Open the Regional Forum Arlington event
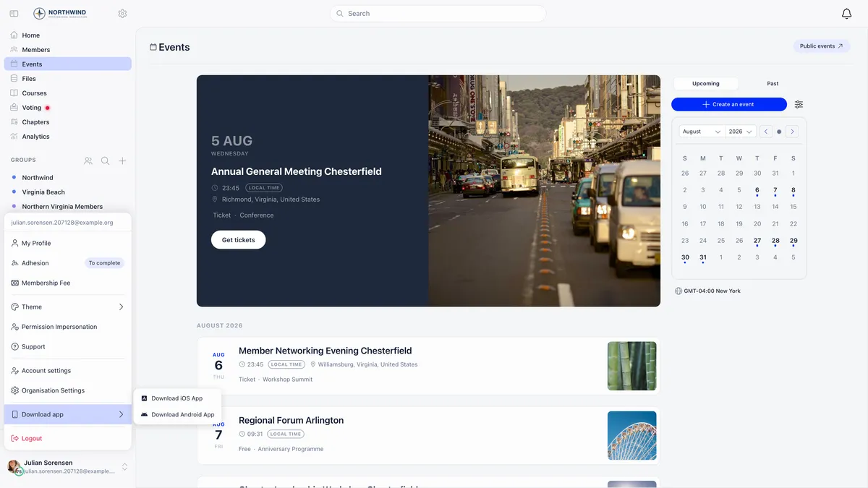The height and width of the screenshot is (488, 868). 428,435
